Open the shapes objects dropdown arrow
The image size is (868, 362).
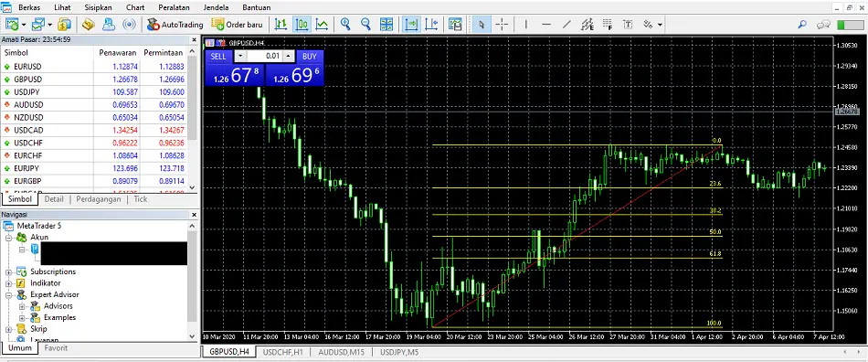click(x=661, y=25)
